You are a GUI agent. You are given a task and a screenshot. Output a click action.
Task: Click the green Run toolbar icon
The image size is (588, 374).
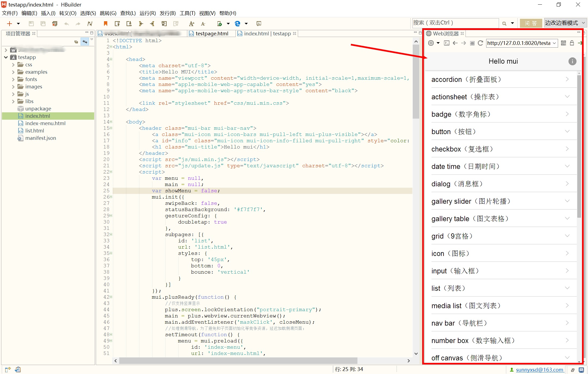pos(220,24)
